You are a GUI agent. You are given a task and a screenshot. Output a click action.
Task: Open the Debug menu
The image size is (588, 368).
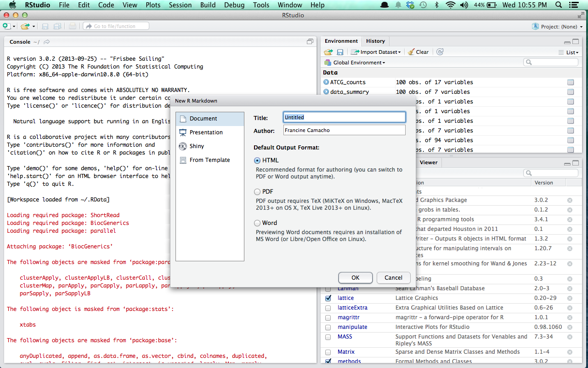tap(234, 5)
